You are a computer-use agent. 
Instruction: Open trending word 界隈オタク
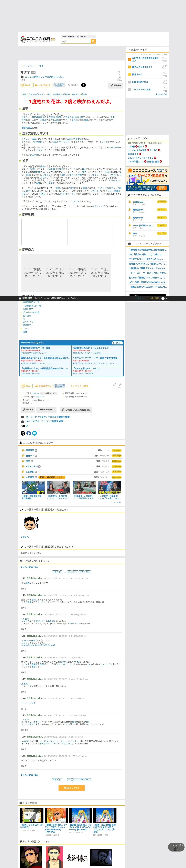pyautogui.click(x=137, y=75)
